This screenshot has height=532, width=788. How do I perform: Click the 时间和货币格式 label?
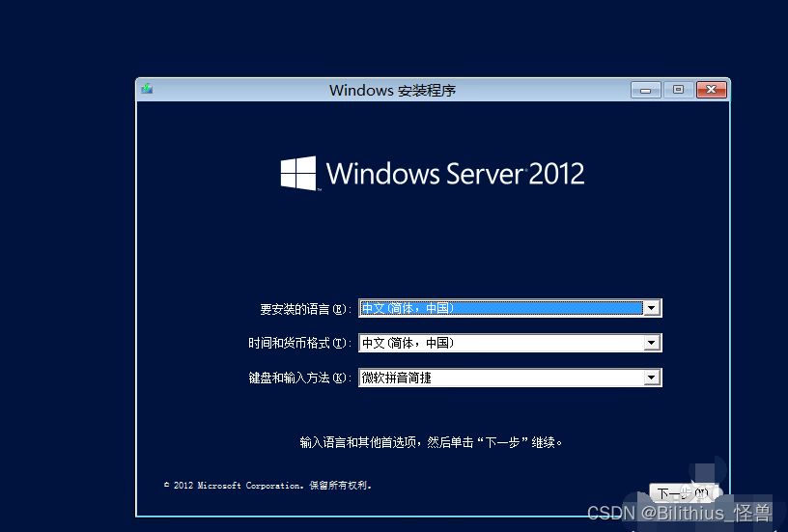pos(299,343)
